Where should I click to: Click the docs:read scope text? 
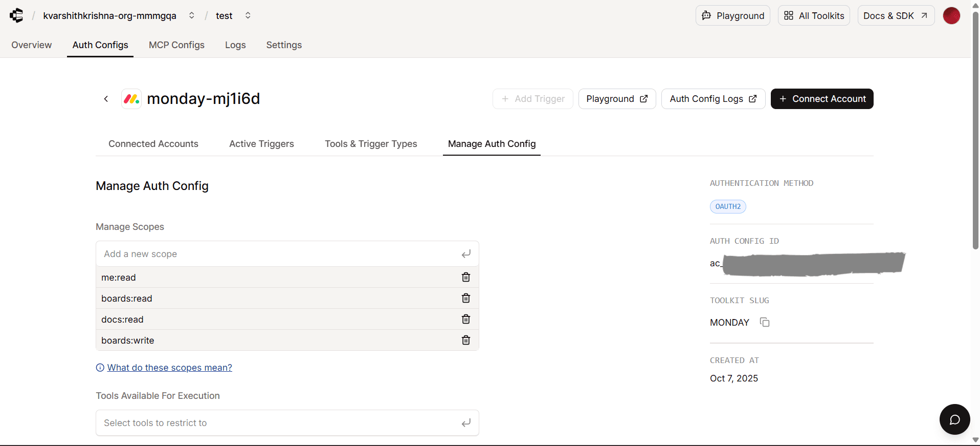coord(122,320)
